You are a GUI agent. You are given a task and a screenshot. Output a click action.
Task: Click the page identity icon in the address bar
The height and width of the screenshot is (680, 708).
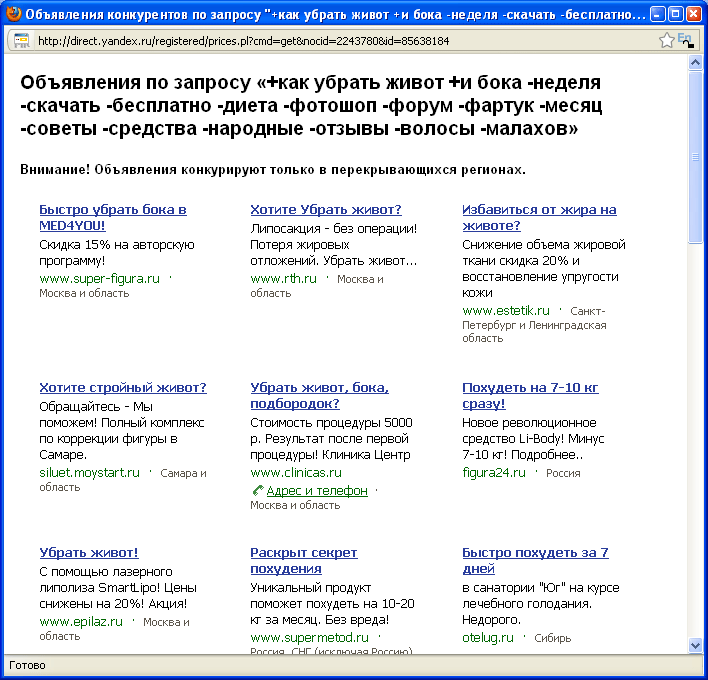click(x=21, y=41)
